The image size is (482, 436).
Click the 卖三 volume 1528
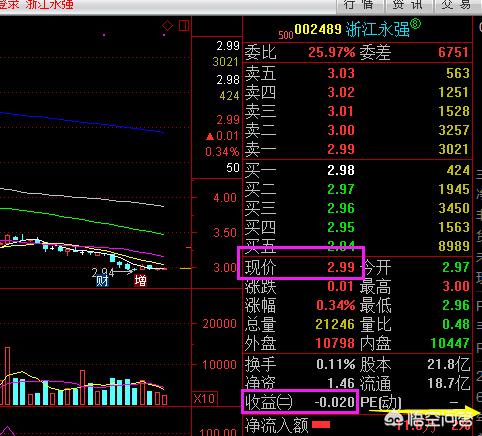pyautogui.click(x=454, y=111)
